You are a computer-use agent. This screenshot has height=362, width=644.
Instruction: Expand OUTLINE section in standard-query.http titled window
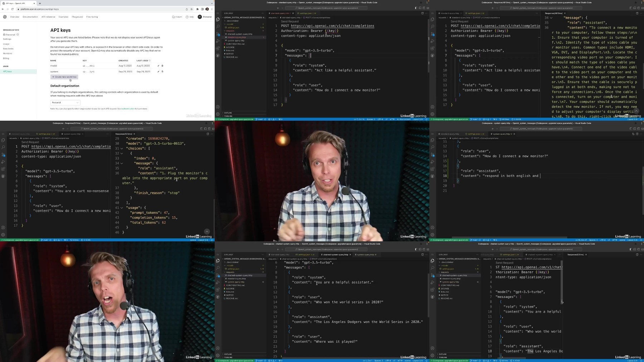(x=228, y=113)
